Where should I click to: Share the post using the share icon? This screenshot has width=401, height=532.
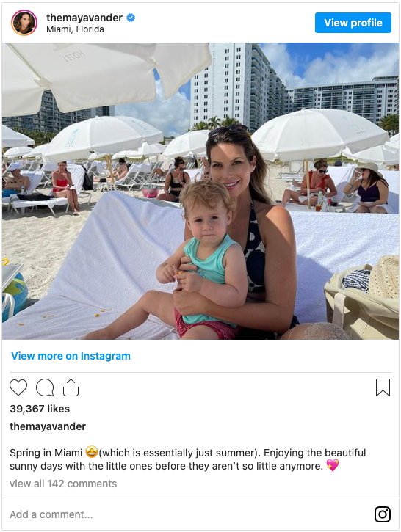pos(71,387)
